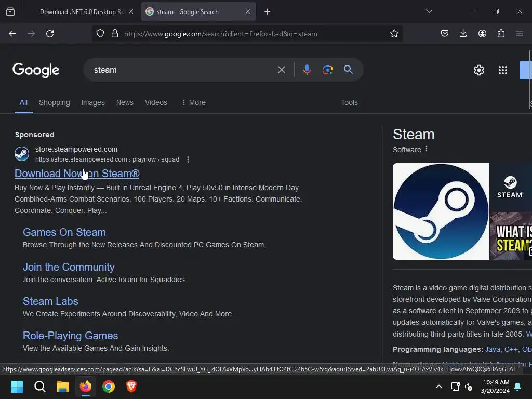Close the .NET download tab
The height and width of the screenshot is (399, 532).
click(131, 11)
